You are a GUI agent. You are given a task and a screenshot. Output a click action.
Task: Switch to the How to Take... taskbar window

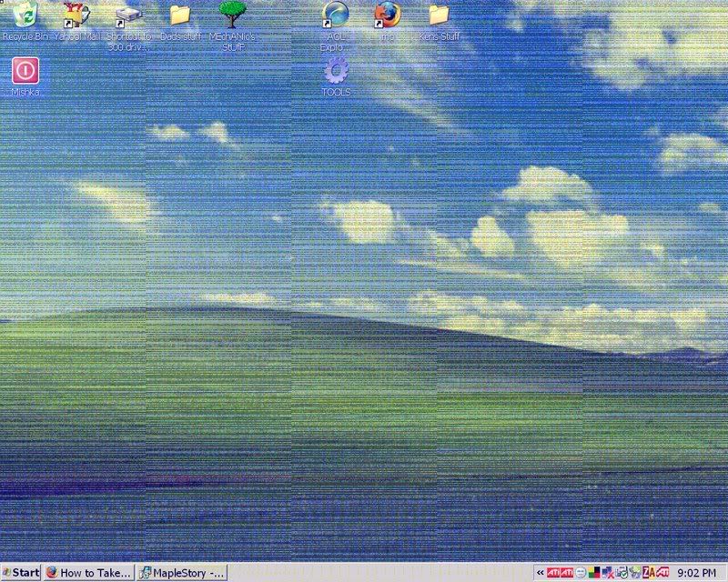click(89, 572)
